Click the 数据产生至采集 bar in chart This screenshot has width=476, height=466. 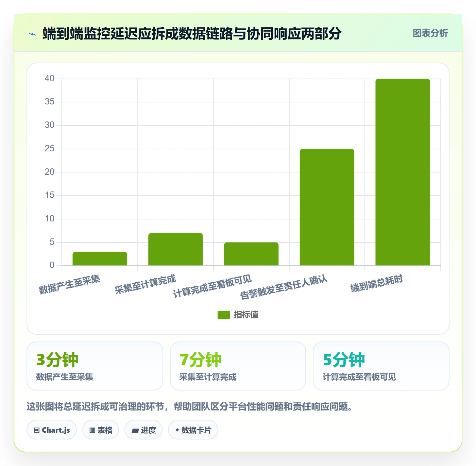tap(100, 259)
